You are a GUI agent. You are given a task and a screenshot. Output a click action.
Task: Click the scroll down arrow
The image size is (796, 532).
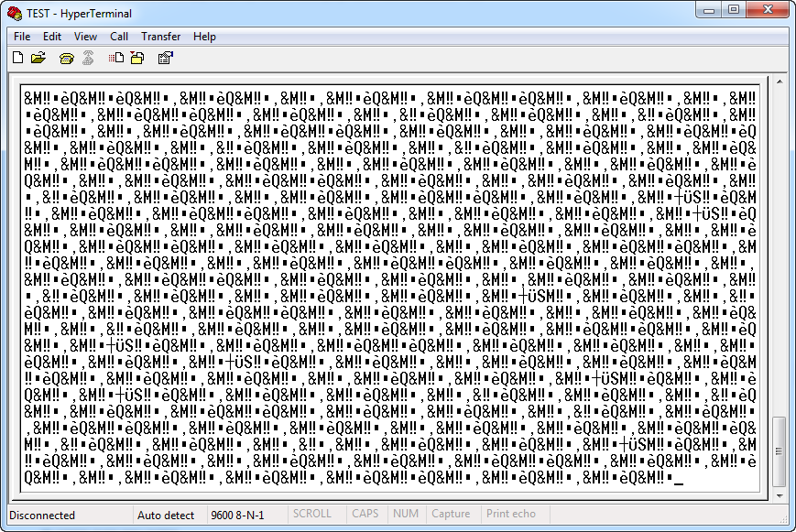[x=780, y=495]
